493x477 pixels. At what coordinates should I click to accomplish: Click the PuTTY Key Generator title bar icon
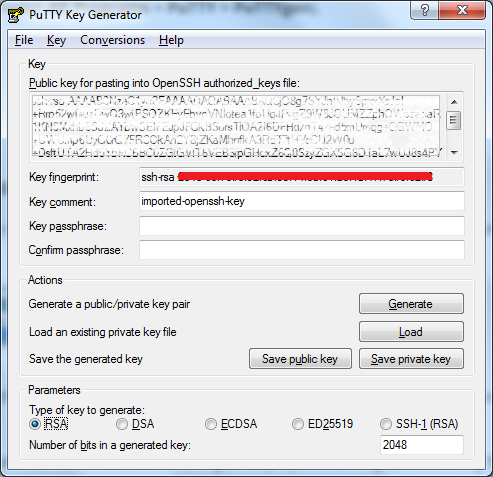coord(16,15)
